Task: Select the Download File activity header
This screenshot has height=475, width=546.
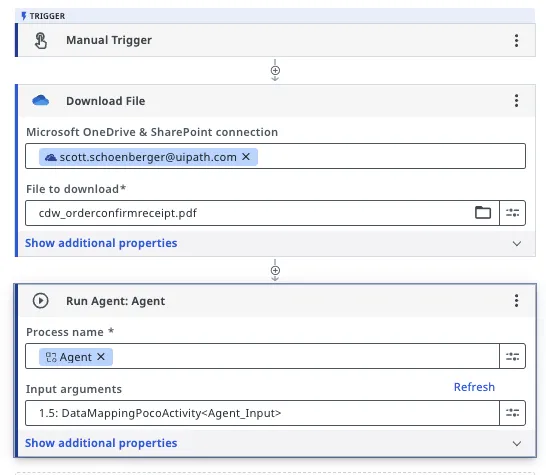Action: (x=277, y=101)
